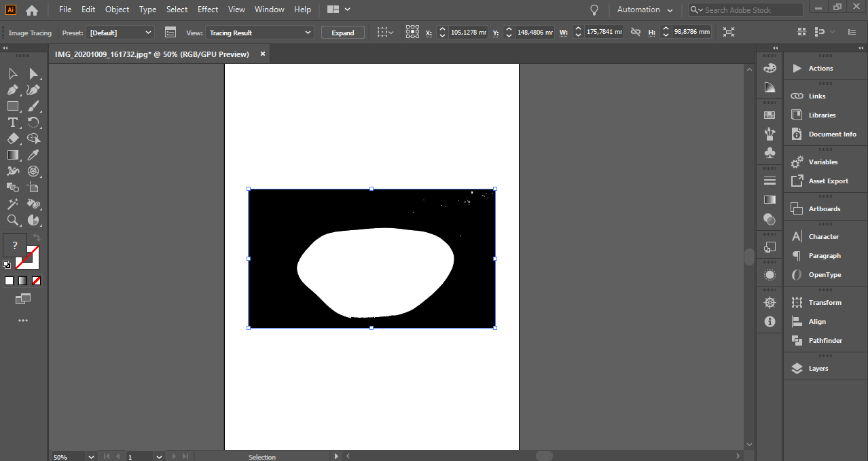Screen dimensions: 868x461
Task: Select the Paintbrush tool
Action: pyautogui.click(x=33, y=106)
